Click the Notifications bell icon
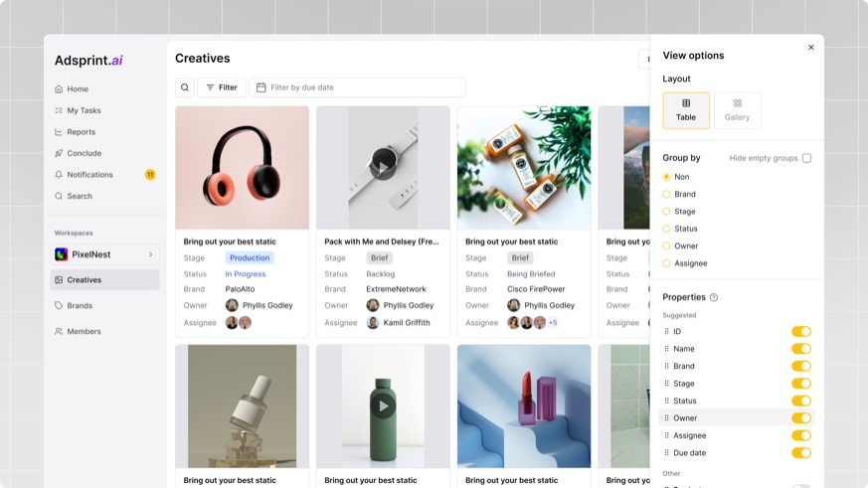This screenshot has height=488, width=868. click(x=59, y=175)
